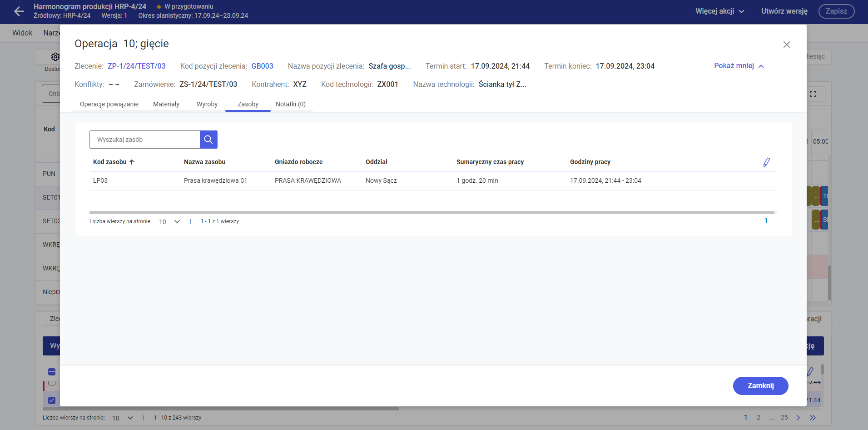
Task: Switch to the Operacje powiązanie tab
Action: (x=109, y=104)
